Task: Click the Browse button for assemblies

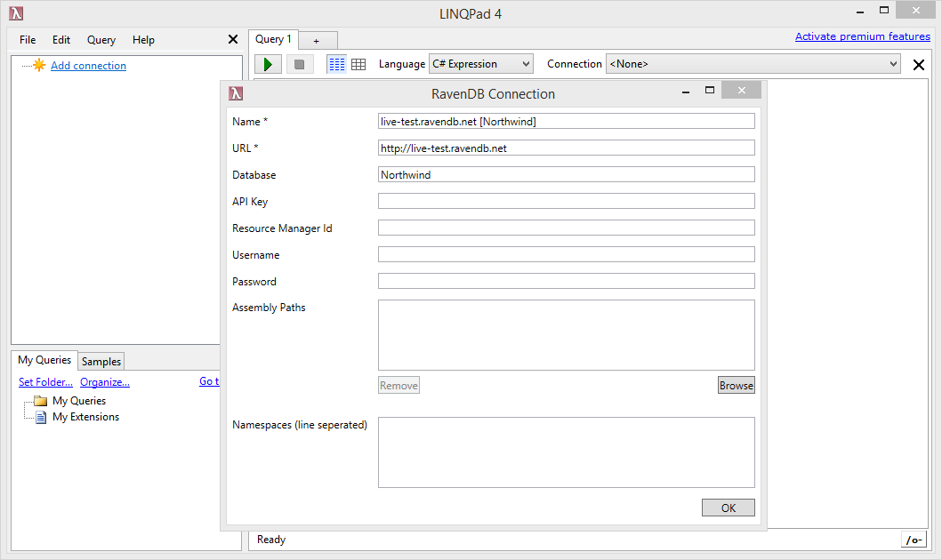Action: coord(736,386)
